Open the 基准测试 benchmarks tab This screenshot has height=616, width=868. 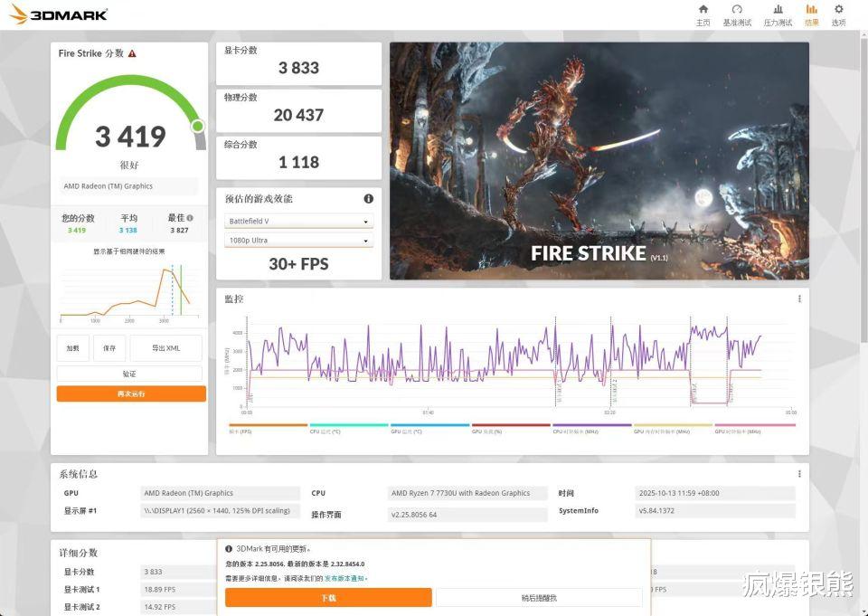tap(737, 15)
